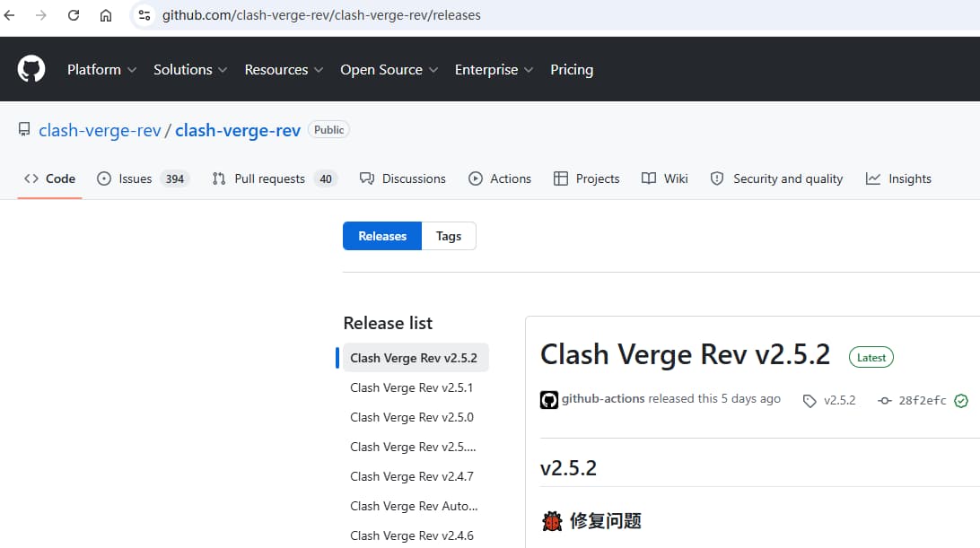The image size is (980, 548).
Task: Click the tag icon beside v2.5.2
Action: click(809, 401)
